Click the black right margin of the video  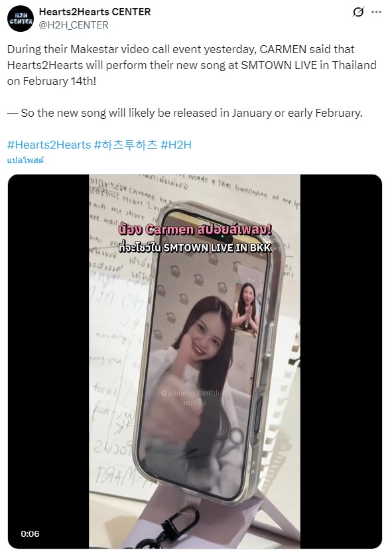tap(341, 361)
